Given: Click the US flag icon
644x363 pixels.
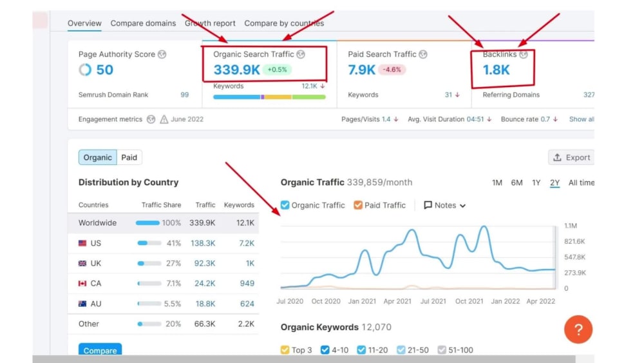Looking at the screenshot, I should pos(82,243).
